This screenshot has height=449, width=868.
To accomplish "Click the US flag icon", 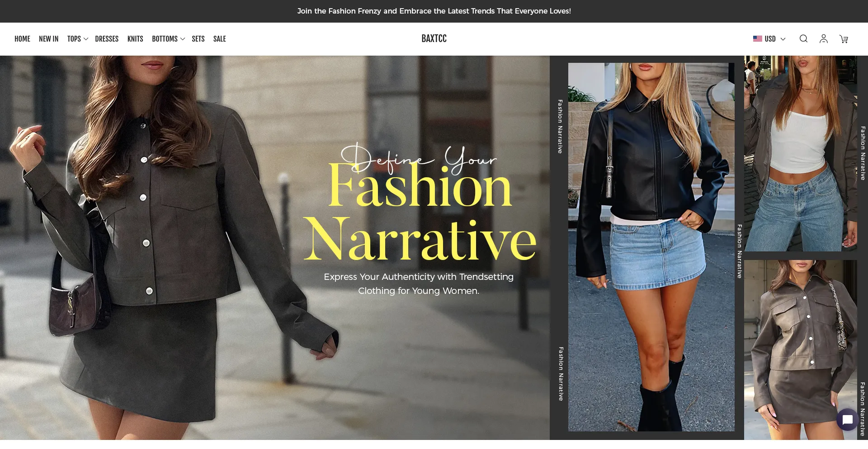I will click(757, 39).
